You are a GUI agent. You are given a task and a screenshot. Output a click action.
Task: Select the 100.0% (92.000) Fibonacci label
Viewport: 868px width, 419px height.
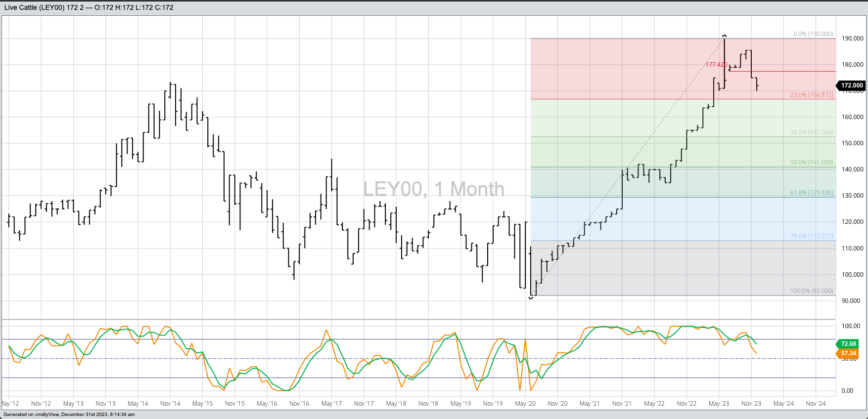point(811,291)
